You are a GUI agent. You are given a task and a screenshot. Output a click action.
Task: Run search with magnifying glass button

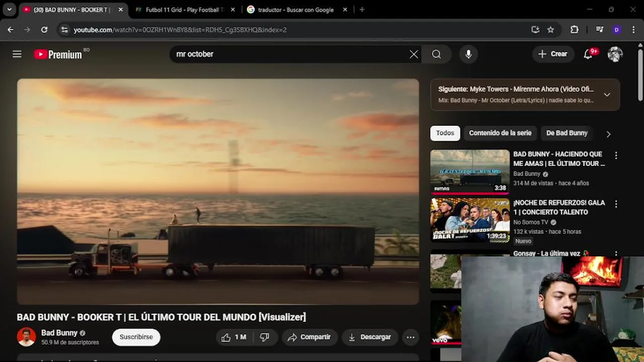[x=436, y=54]
